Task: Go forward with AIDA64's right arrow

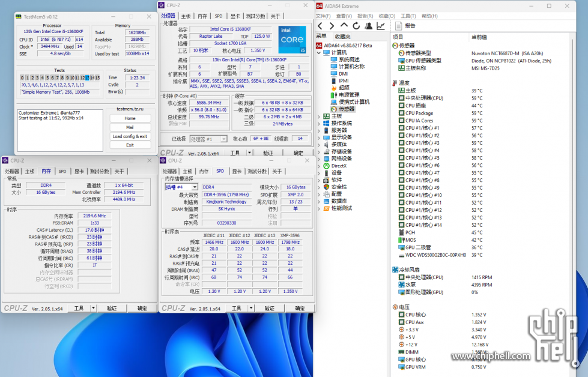Action: (332, 26)
